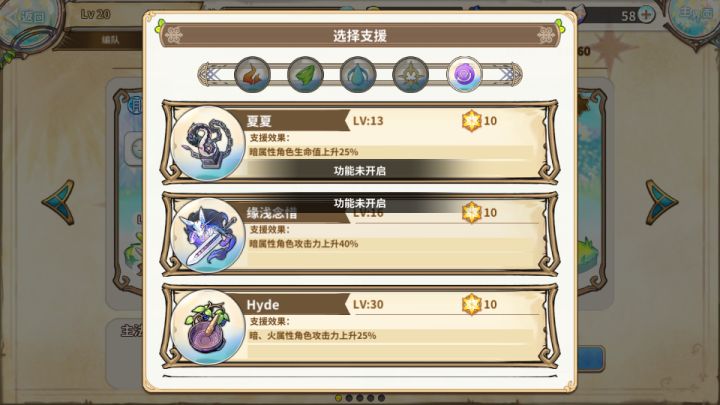720x405 pixels.
Task: Click the last page indicator dot
Action: 381,398
